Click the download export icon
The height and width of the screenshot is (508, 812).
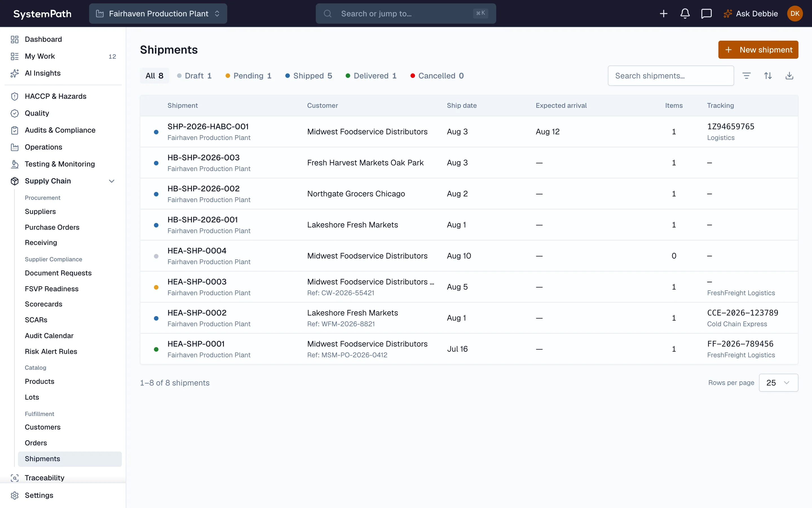(x=789, y=76)
